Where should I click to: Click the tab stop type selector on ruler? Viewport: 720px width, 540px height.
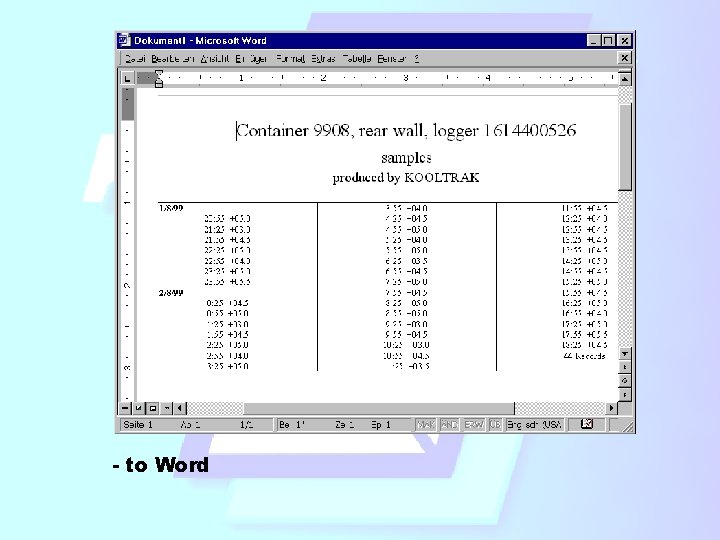click(x=128, y=79)
